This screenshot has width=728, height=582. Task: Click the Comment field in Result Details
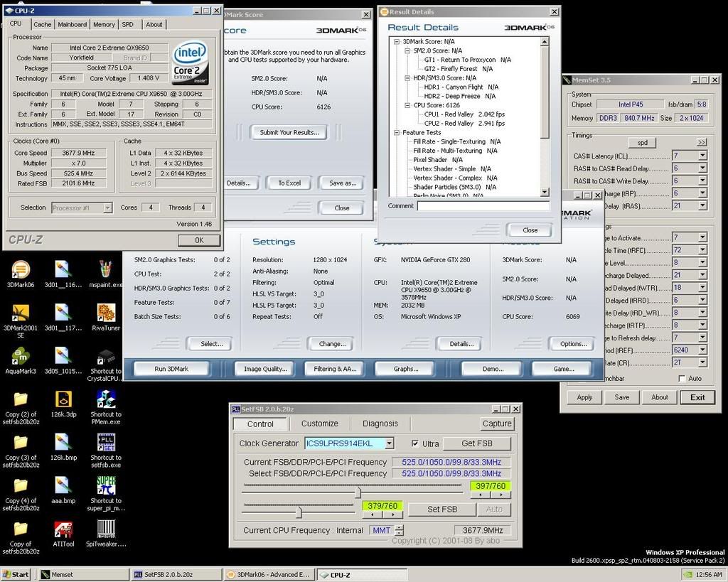(483, 206)
